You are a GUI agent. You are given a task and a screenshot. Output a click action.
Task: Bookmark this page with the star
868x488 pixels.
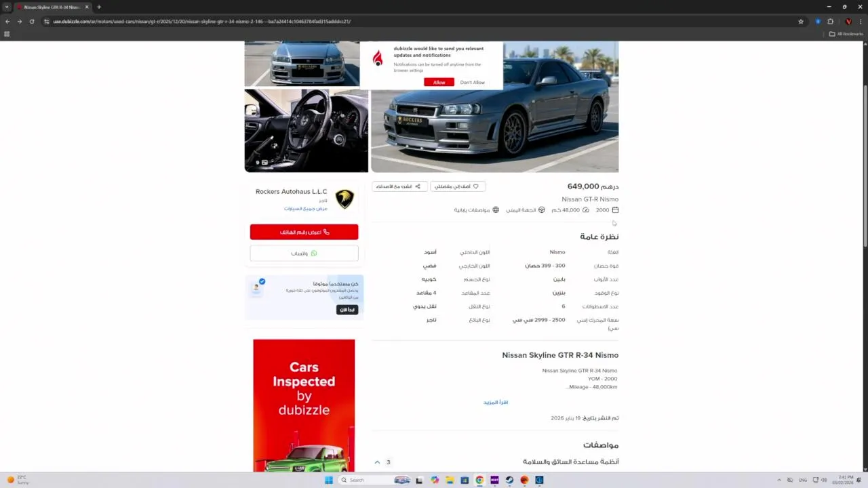[801, 21]
